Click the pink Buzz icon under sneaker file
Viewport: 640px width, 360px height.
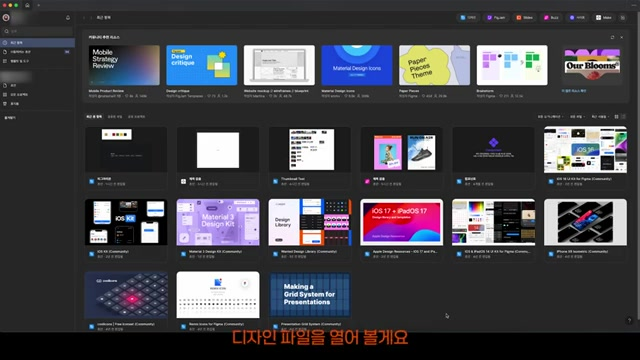tap(367, 181)
